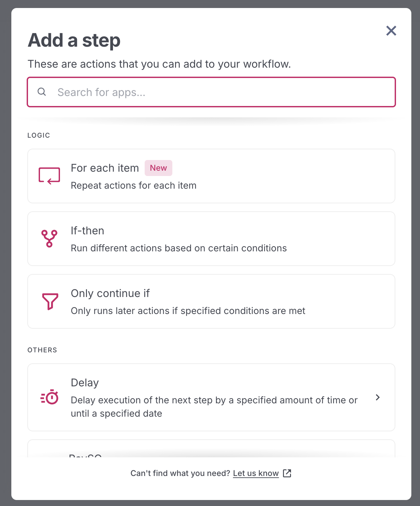Screen dimensions: 420x506
Task: Click the If-then branching icon
Action: point(49,238)
